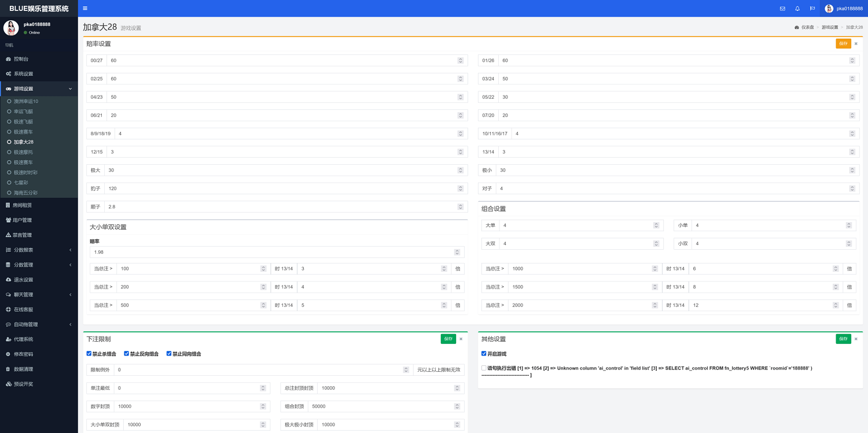Open 海南五分彩 game settings
Screen dimensions: 868x433
[26, 193]
